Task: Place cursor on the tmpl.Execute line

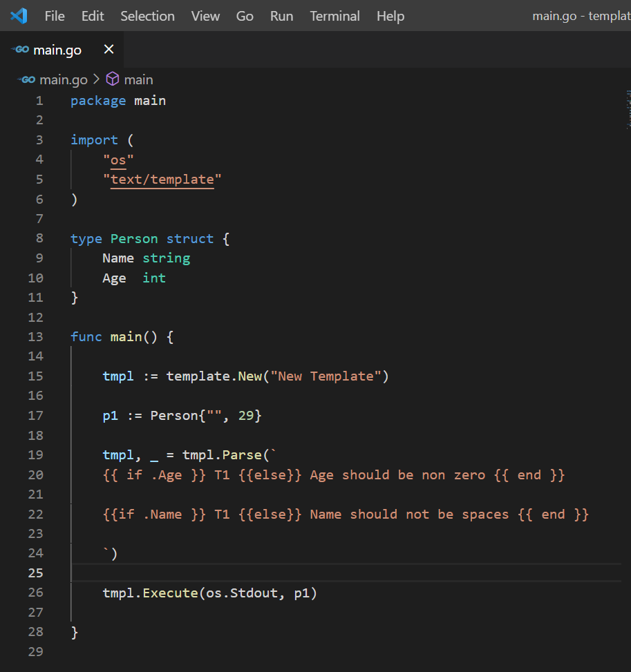Action: pos(209,593)
